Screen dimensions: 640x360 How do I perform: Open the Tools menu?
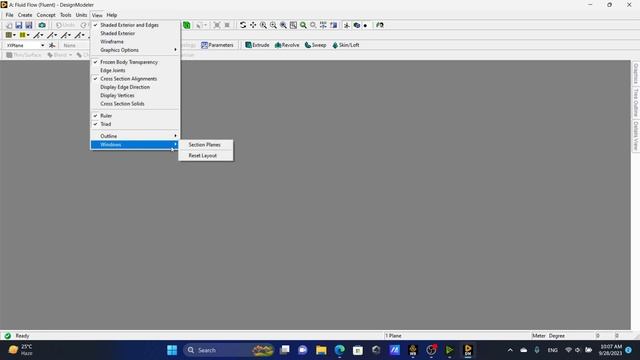point(66,15)
